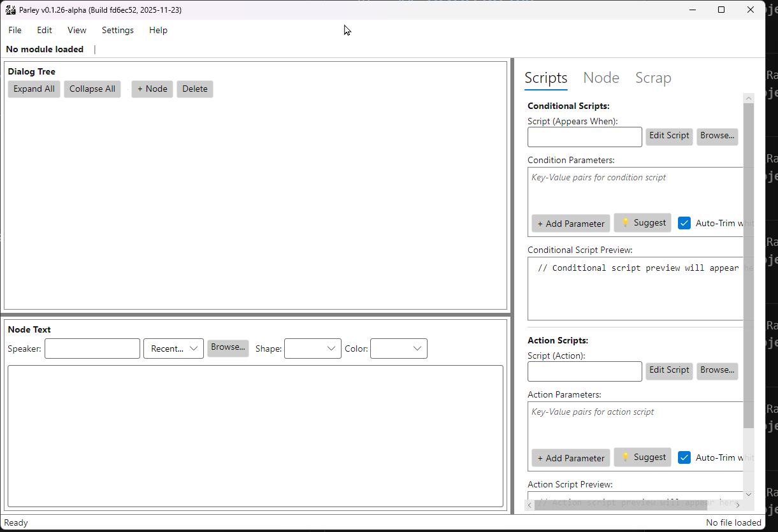Click the Script (Appears When) input field
The image size is (778, 532).
click(x=585, y=137)
